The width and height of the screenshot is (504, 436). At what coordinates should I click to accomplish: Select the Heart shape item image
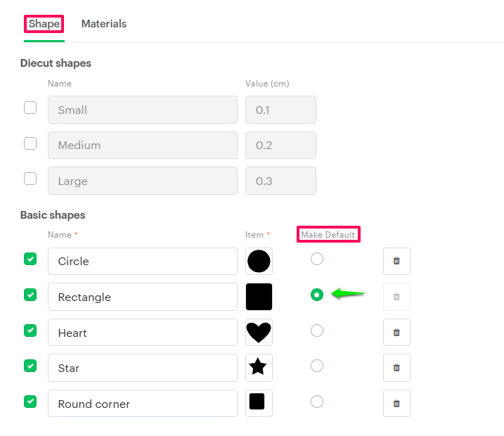[x=259, y=332]
